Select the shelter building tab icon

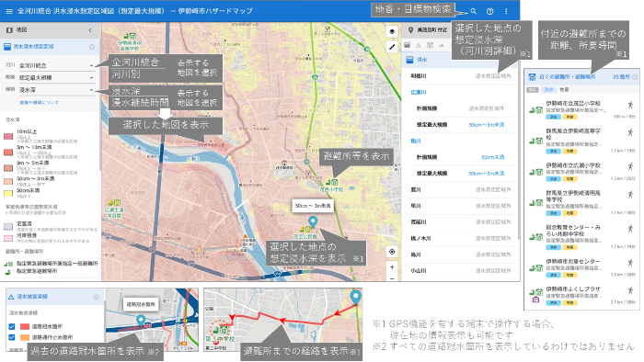coord(430,45)
